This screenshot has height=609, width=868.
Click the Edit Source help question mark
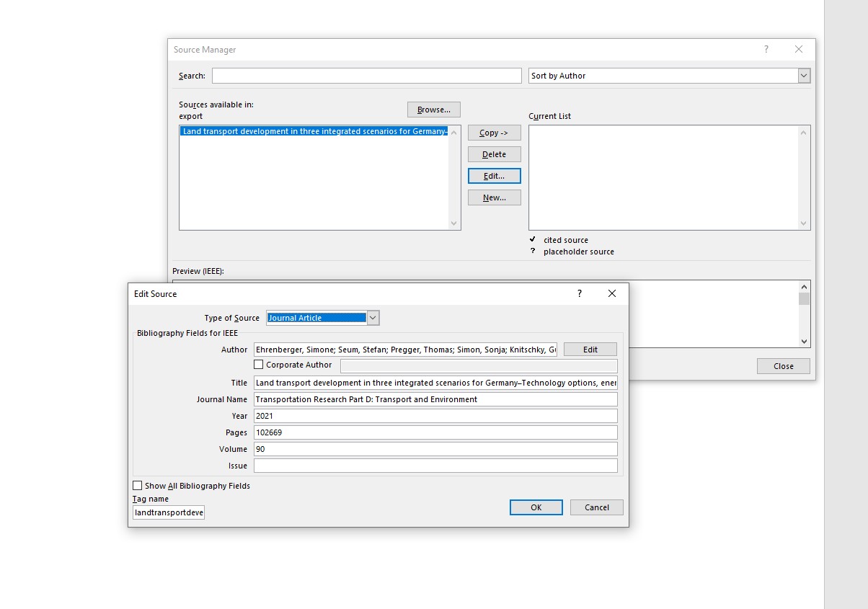579,293
